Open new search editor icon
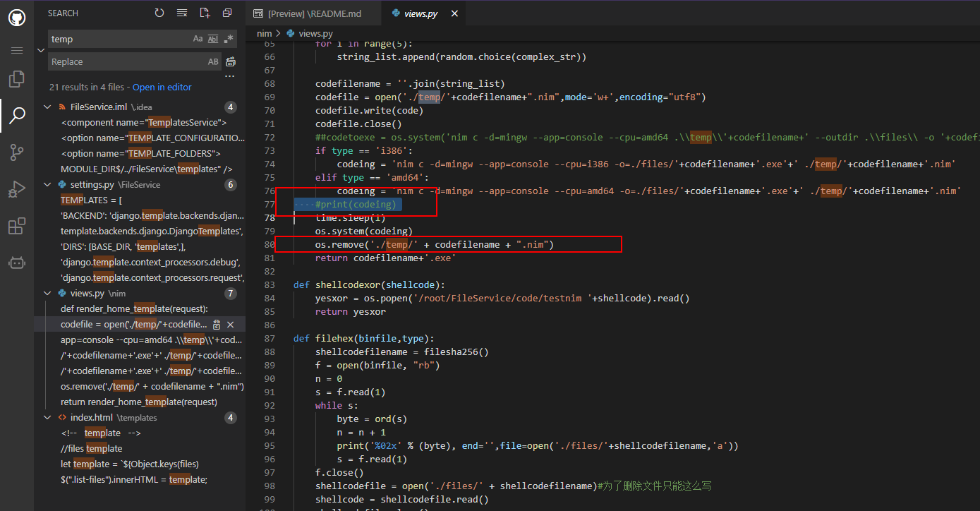Image resolution: width=980 pixels, height=511 pixels. (x=205, y=13)
